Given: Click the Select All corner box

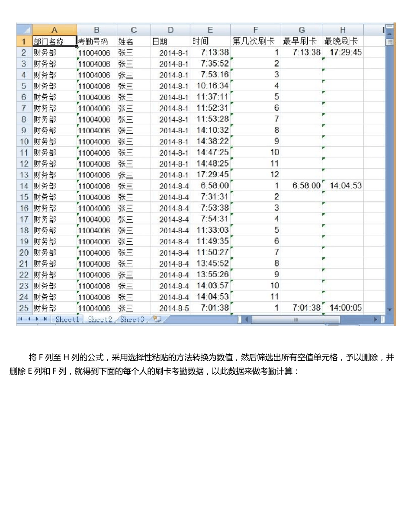Looking at the screenshot, I should point(24,30).
